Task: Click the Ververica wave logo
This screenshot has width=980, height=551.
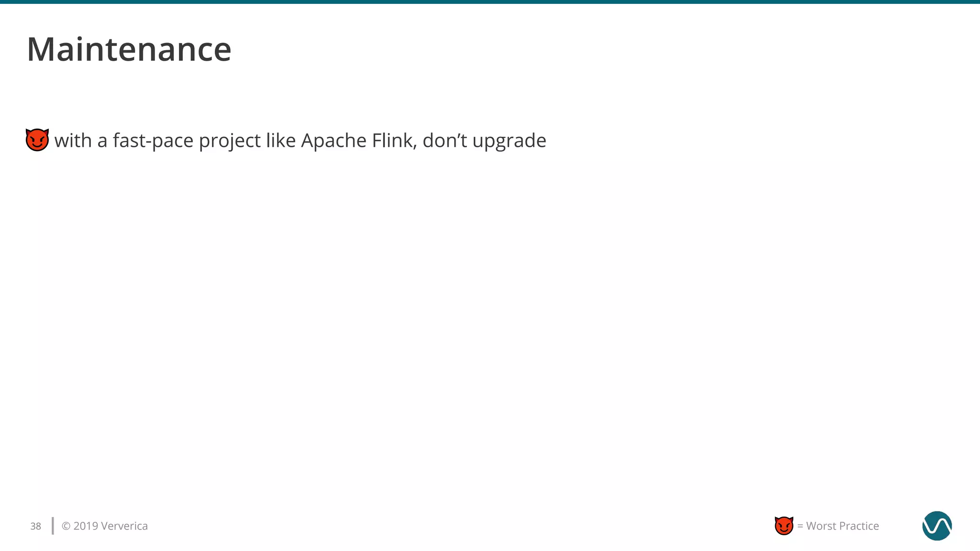Action: pos(937,526)
